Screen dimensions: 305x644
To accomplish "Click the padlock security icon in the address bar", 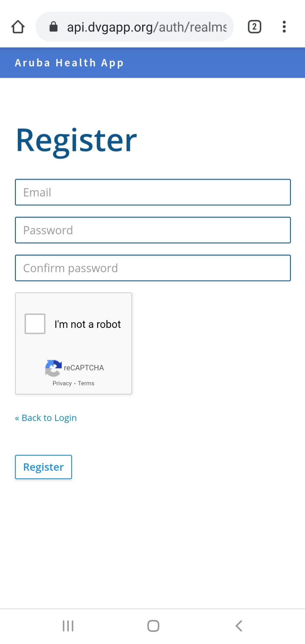I will (53, 26).
